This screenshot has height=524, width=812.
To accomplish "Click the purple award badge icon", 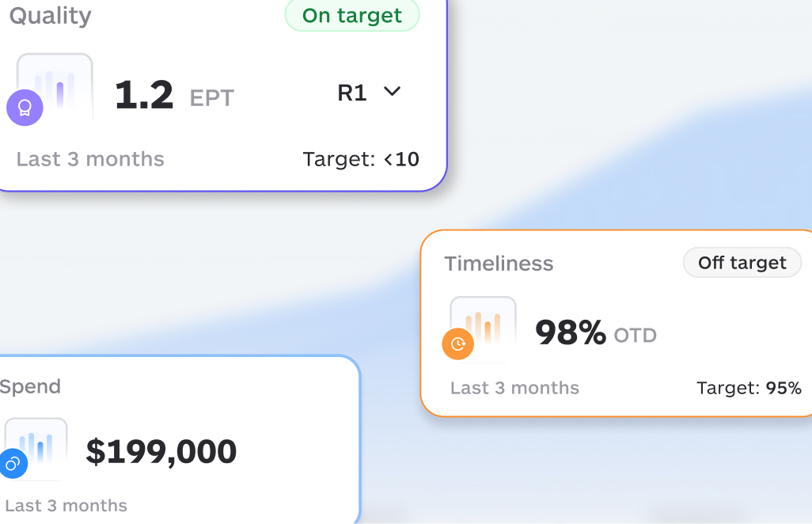I will pyautogui.click(x=25, y=108).
